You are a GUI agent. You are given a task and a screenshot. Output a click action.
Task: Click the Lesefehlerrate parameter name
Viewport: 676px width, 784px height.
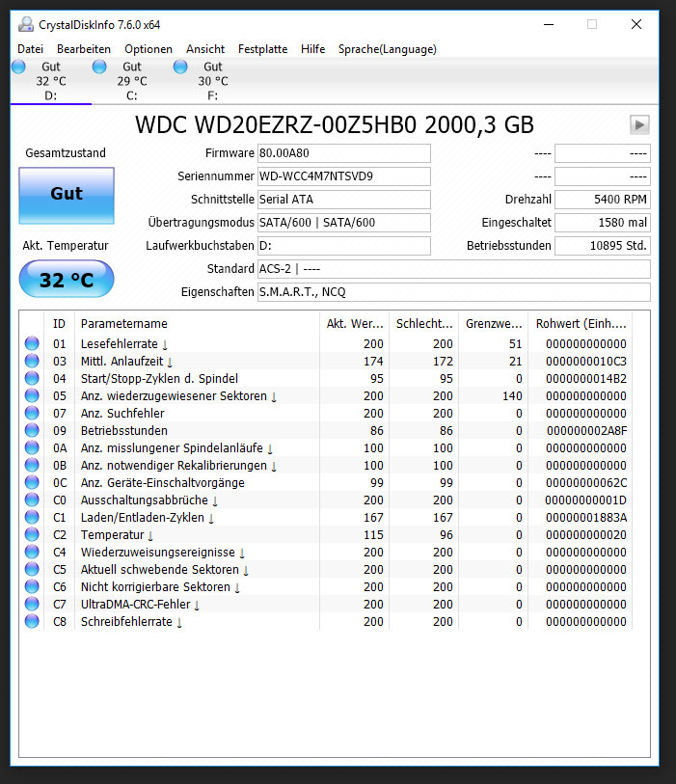[x=119, y=343]
